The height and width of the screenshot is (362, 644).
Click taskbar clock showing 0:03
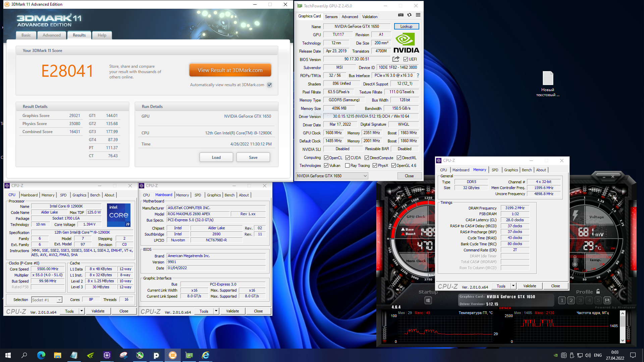click(x=615, y=355)
